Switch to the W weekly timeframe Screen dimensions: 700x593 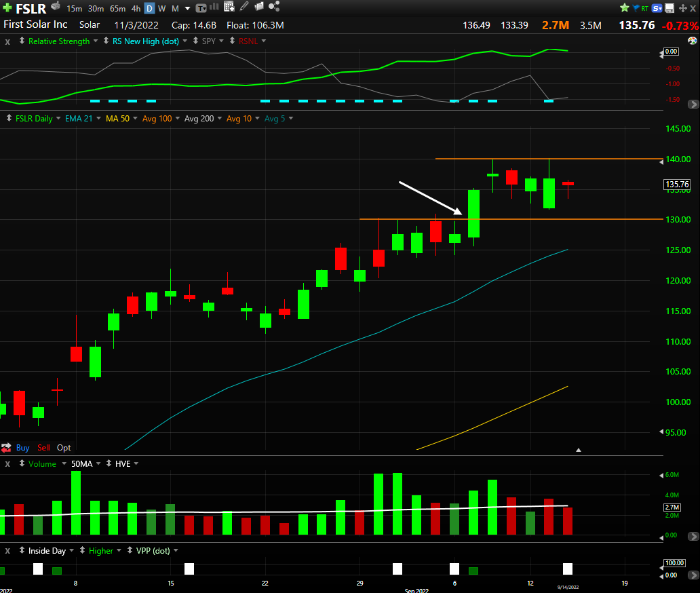[162, 9]
